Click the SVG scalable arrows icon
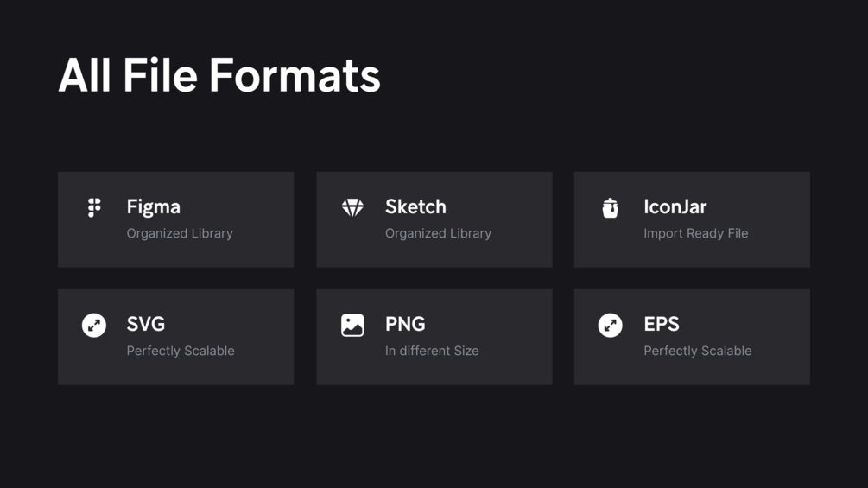This screenshot has height=488, width=868. [x=94, y=326]
